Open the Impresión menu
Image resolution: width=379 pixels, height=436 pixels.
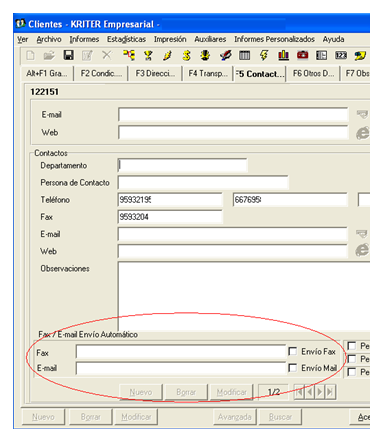(x=170, y=39)
